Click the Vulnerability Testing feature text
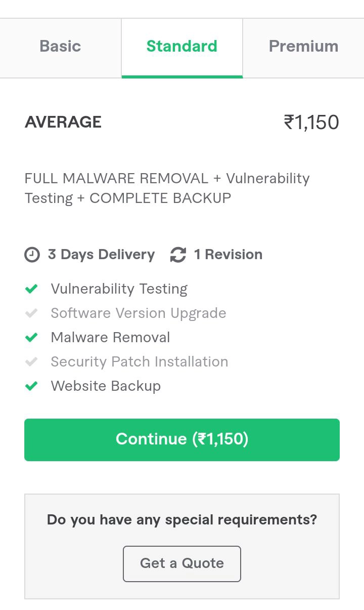This screenshot has width=364, height=610. pyautogui.click(x=119, y=289)
